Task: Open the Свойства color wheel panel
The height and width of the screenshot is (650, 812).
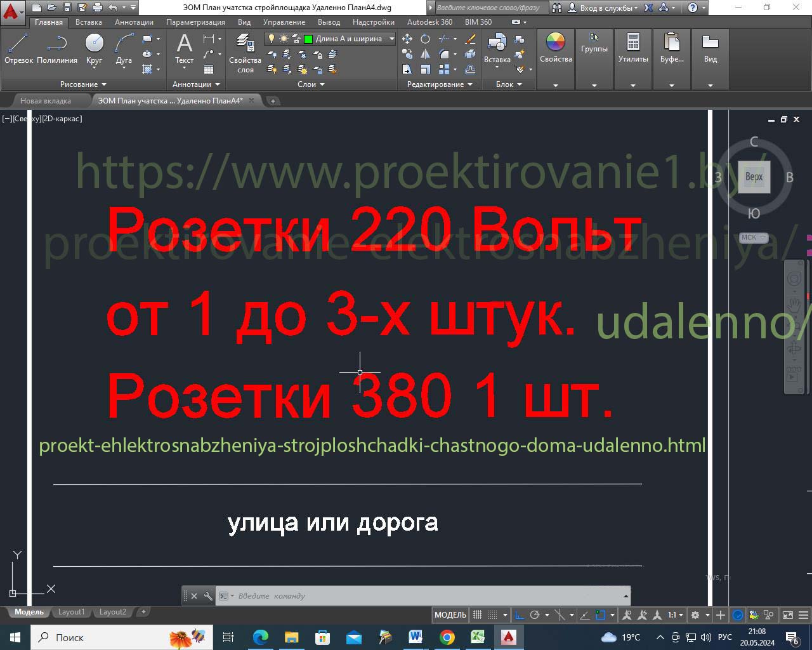Action: coord(556,48)
